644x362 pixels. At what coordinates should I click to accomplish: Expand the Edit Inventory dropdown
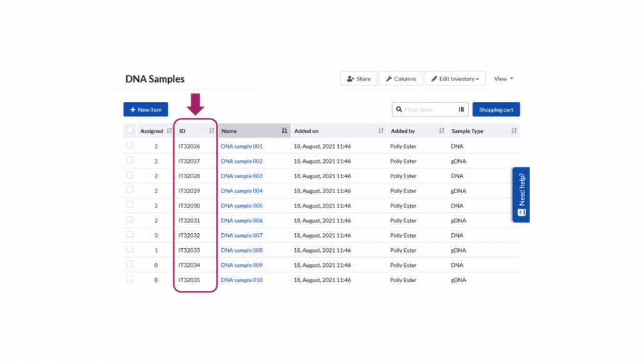pyautogui.click(x=455, y=79)
